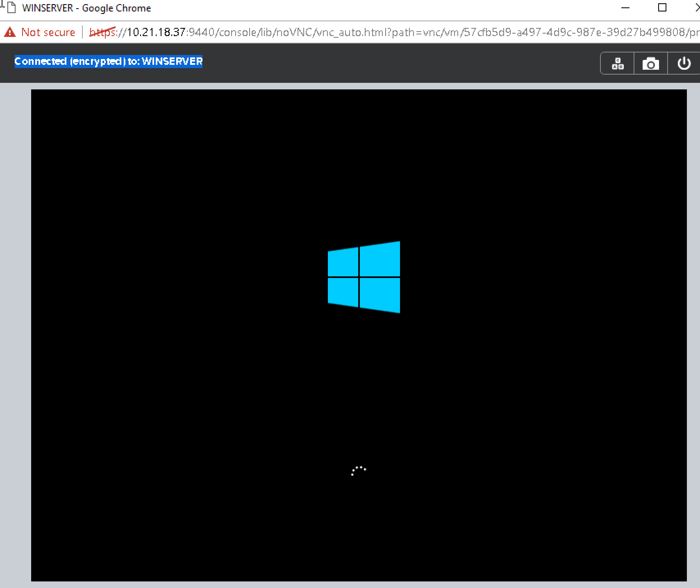
Task: Maximize the WINSERVER Chrome window
Action: pos(662,8)
